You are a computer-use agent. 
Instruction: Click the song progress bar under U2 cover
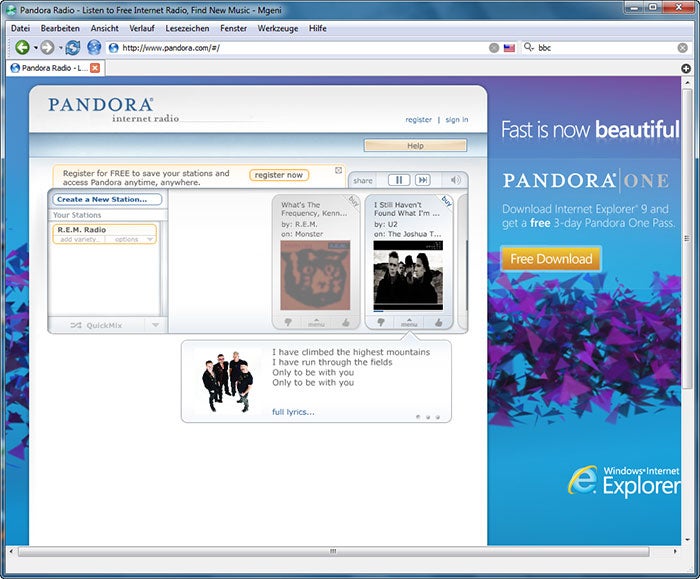coord(408,311)
